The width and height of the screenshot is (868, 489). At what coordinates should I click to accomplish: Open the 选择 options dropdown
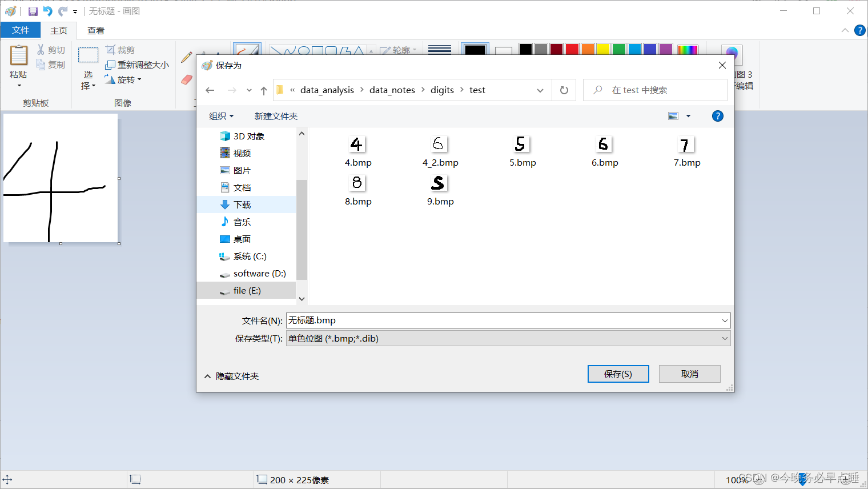tap(88, 81)
